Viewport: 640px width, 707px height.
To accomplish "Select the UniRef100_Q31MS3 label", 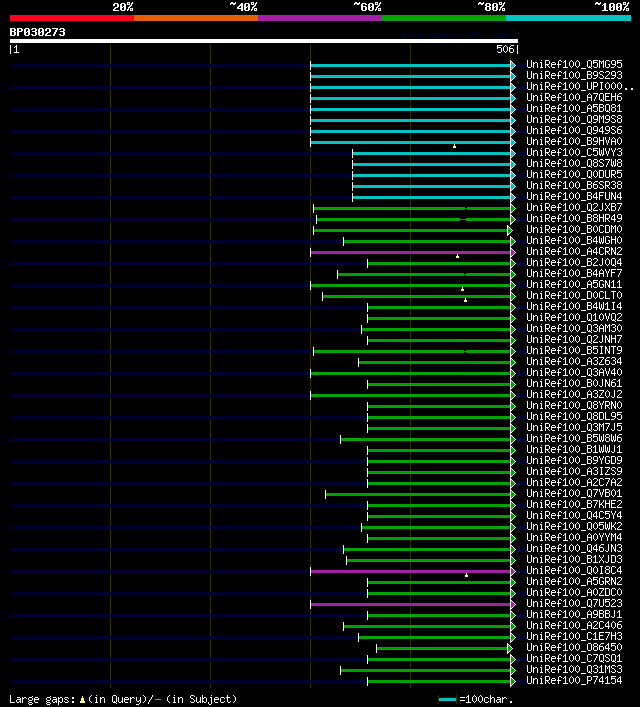I will [574, 669].
